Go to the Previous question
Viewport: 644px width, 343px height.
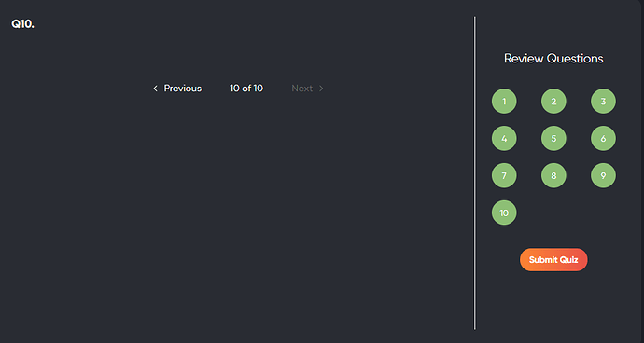pyautogui.click(x=182, y=89)
